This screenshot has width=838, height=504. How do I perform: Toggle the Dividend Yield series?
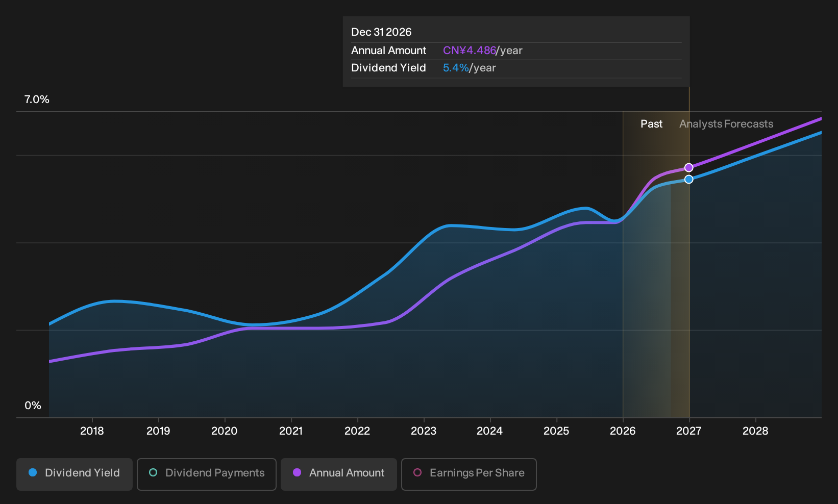75,474
